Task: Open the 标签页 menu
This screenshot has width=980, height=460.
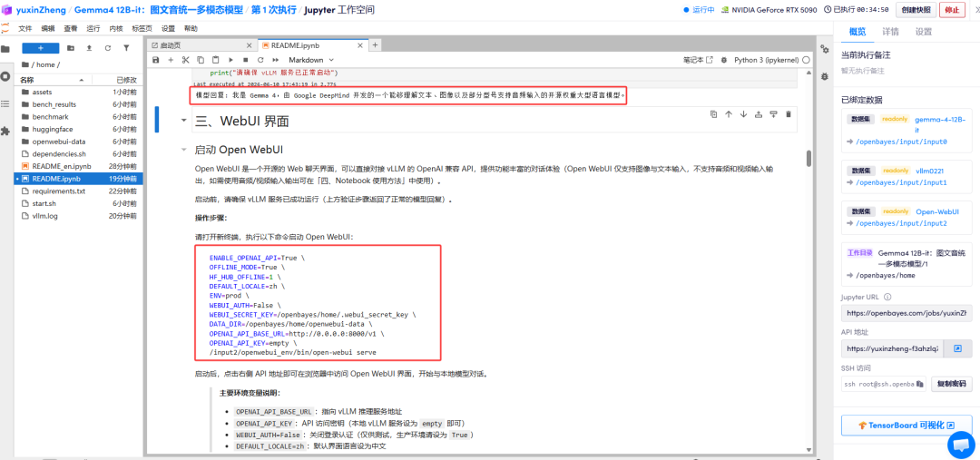Action: 142,29
